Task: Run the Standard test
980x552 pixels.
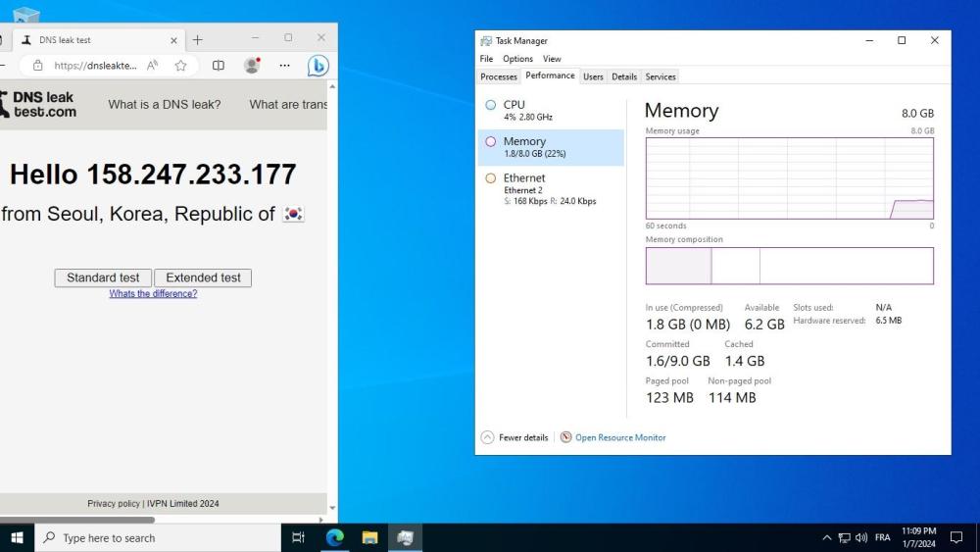Action: [x=103, y=277]
